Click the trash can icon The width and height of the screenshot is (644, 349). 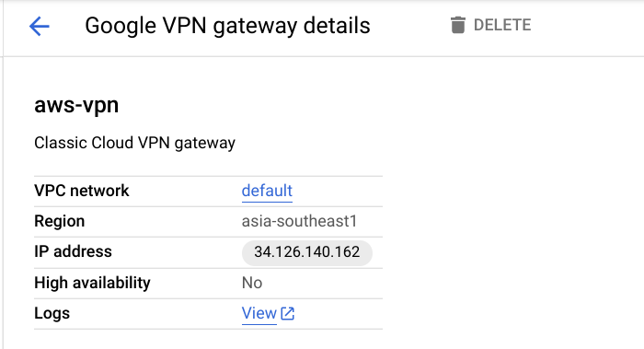pyautogui.click(x=457, y=25)
